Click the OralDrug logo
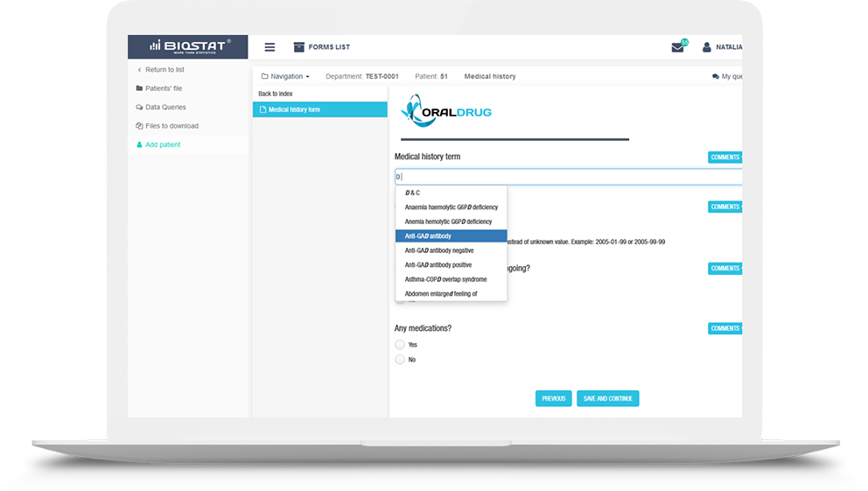 pos(446,112)
